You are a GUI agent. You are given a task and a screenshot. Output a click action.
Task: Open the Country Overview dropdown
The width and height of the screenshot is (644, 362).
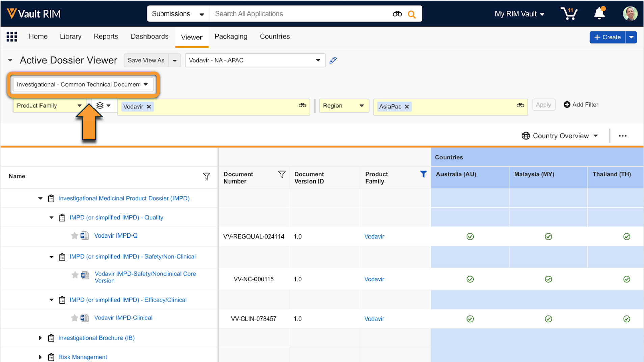(560, 136)
